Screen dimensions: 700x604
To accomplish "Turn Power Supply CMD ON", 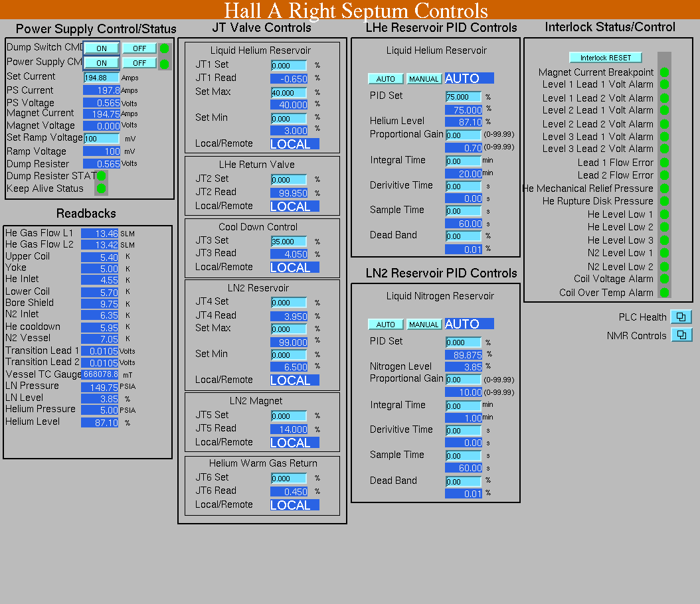I will coord(102,63).
